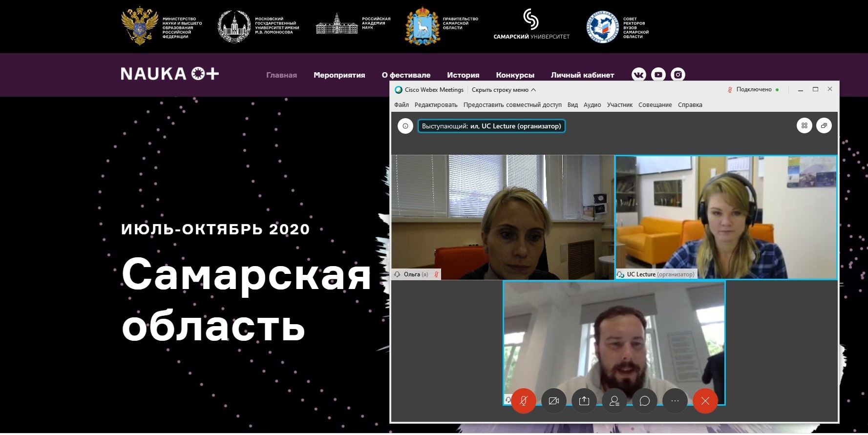Click the share content icon
The image size is (868, 435).
[584, 401]
